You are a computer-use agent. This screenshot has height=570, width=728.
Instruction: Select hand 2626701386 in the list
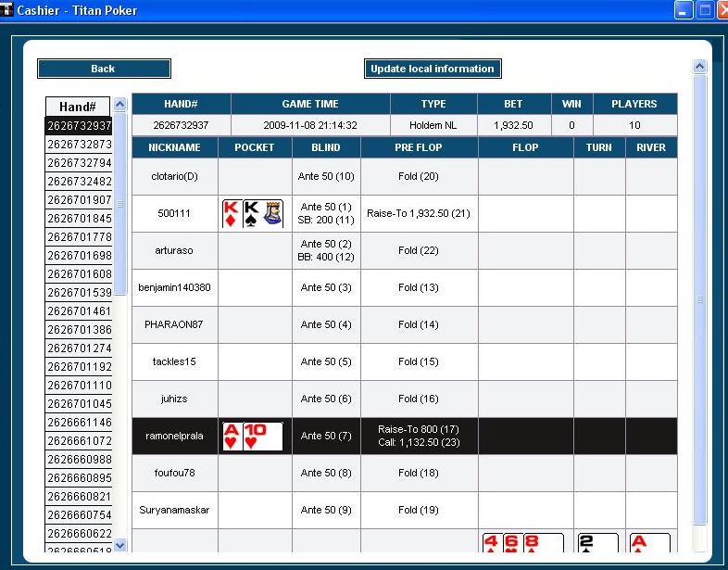click(x=79, y=330)
